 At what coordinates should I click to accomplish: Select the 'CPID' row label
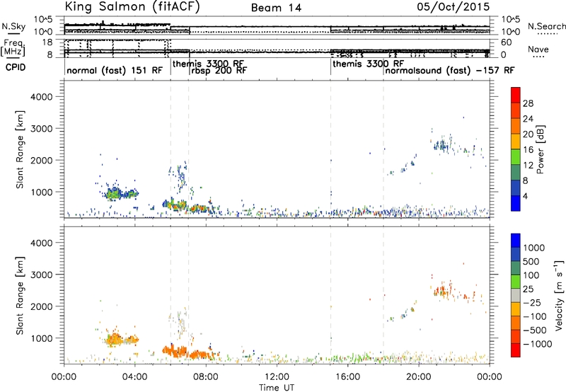[15, 67]
